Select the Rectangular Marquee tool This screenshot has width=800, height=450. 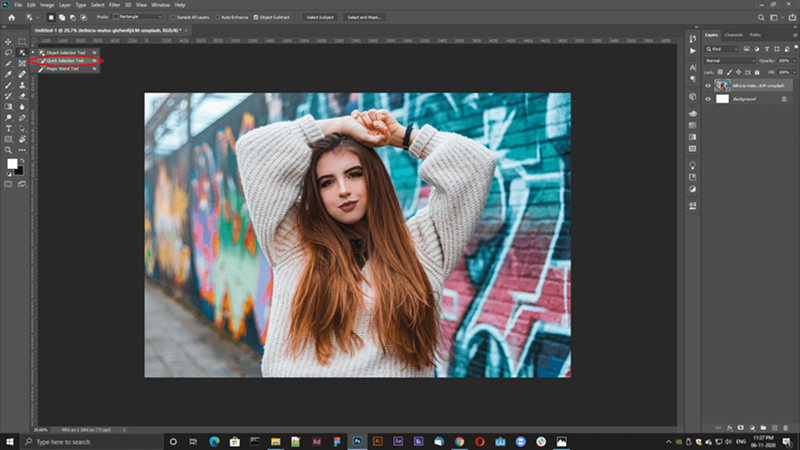tap(22, 41)
